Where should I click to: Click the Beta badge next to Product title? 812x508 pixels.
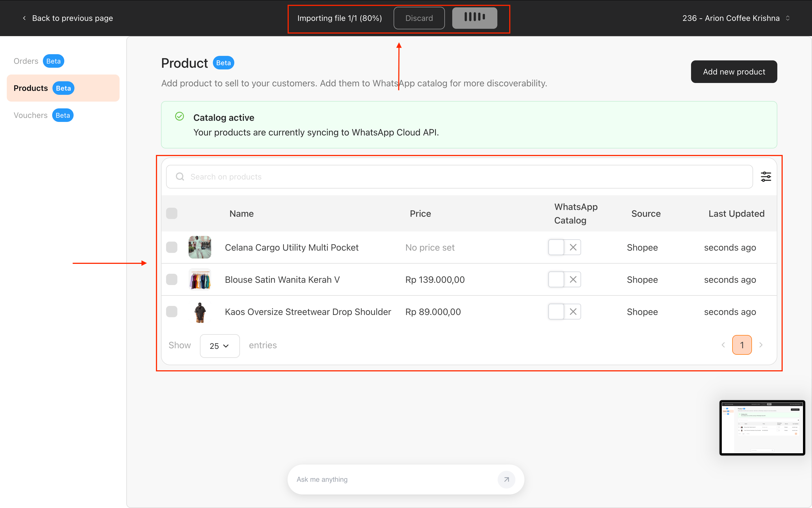(224, 63)
